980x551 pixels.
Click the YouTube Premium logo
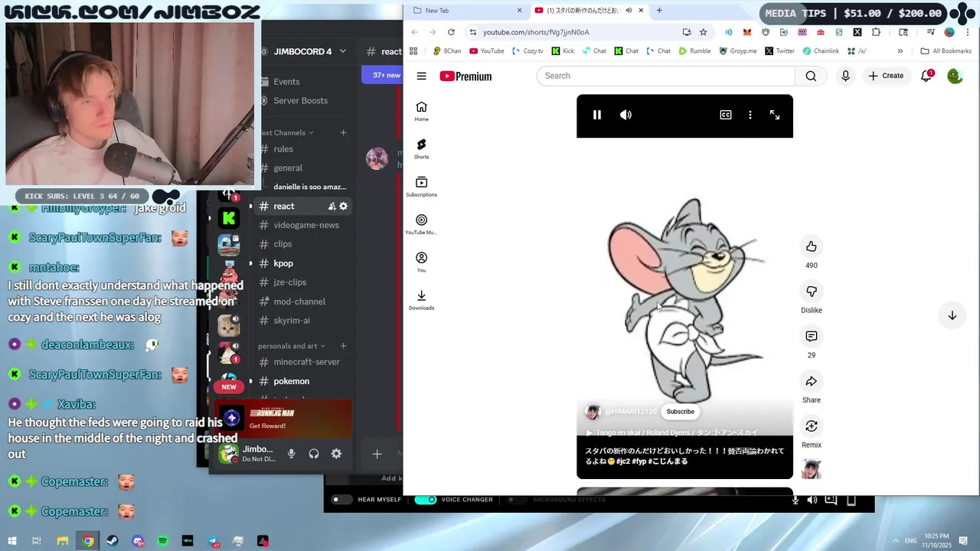tap(465, 76)
